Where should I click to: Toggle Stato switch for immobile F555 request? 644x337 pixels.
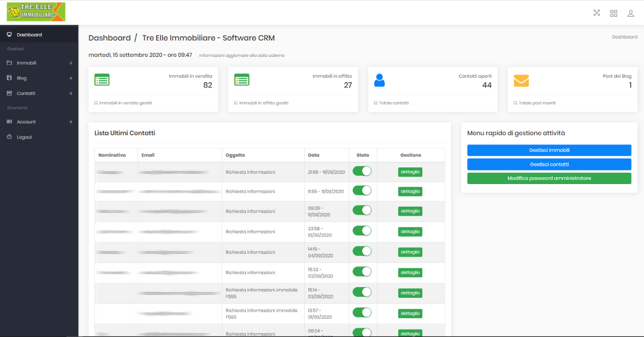tap(362, 292)
